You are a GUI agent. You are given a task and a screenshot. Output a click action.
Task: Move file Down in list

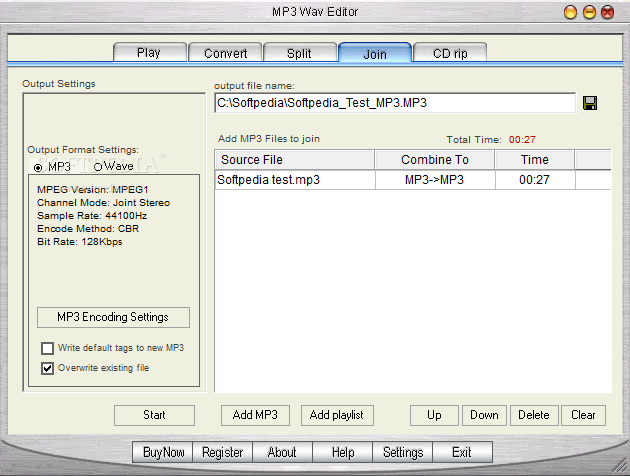click(x=484, y=415)
